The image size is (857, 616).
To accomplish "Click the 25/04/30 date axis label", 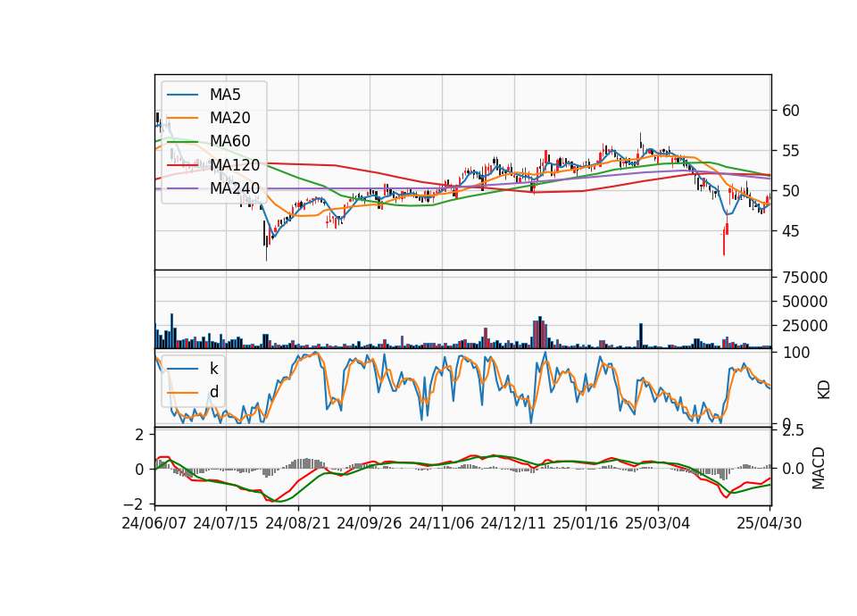I will 770,523.
